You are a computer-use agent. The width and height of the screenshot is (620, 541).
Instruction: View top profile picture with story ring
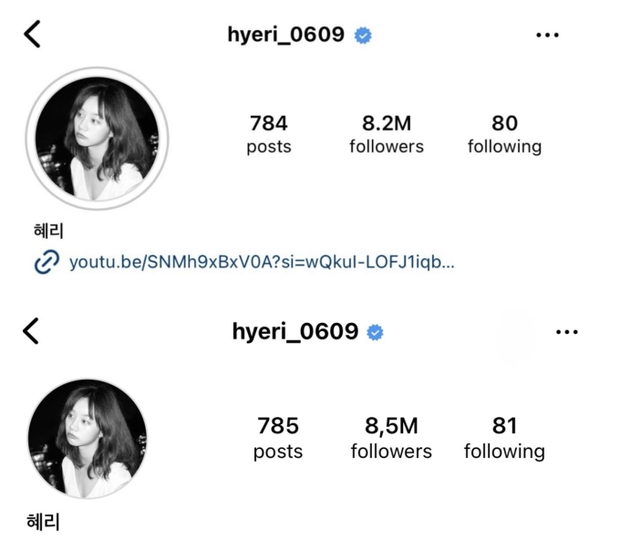pyautogui.click(x=97, y=138)
